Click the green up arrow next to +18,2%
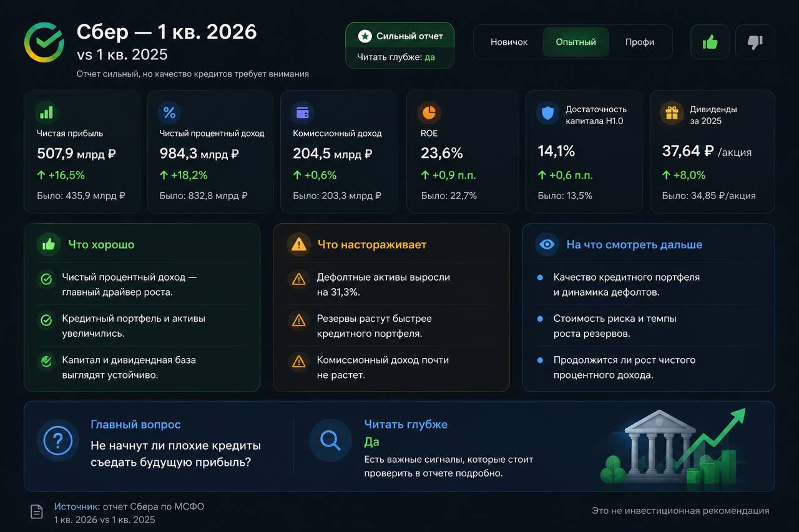This screenshot has width=799, height=532. point(164,175)
